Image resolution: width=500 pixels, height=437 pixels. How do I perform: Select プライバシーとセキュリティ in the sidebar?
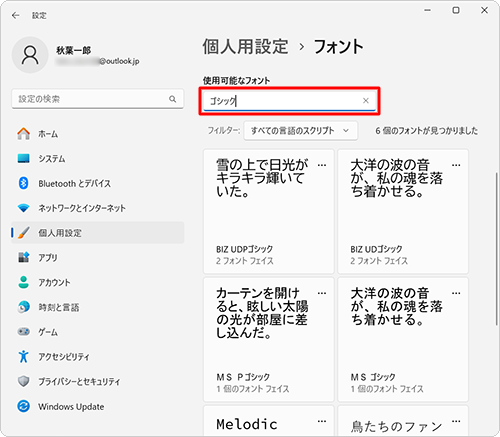[98, 381]
